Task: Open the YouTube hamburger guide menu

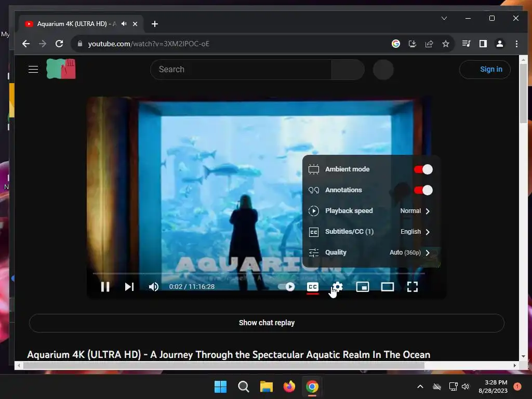Action: pos(33,70)
